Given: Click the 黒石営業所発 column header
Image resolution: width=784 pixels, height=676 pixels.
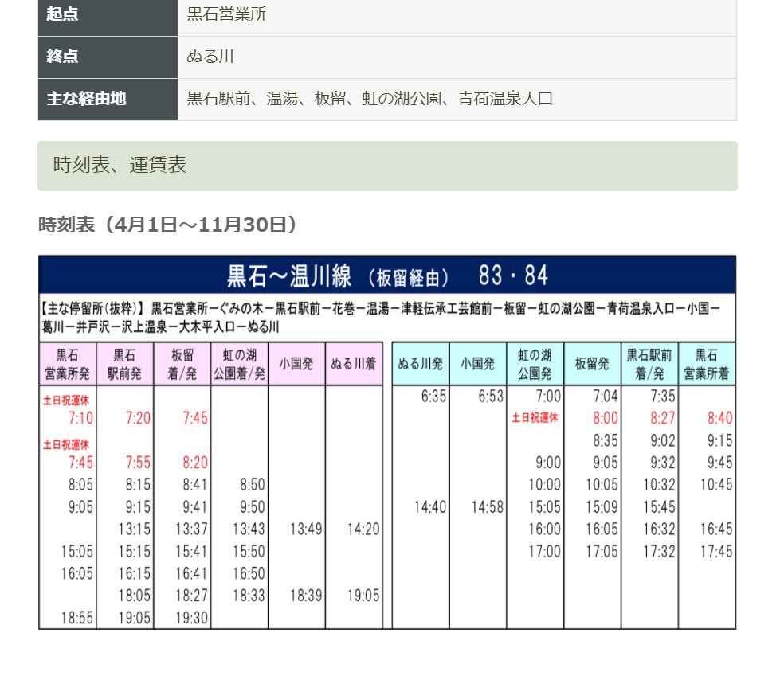Looking at the screenshot, I should coord(68,364).
